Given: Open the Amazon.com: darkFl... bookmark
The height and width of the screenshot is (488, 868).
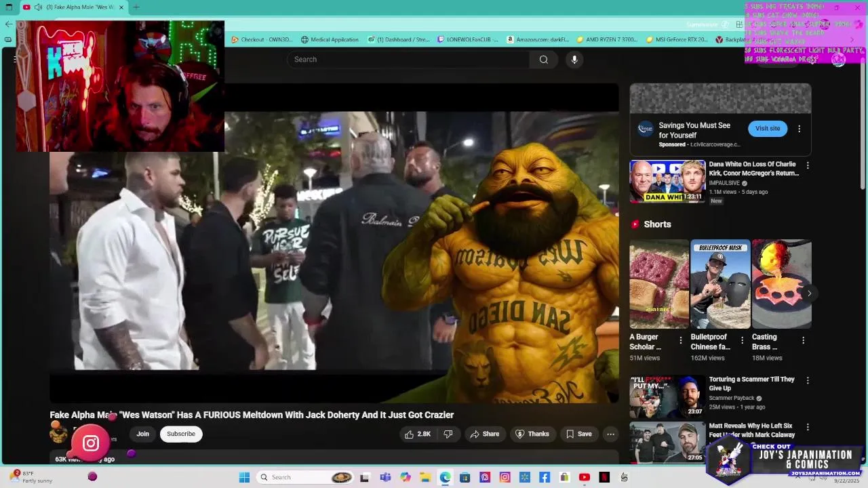Looking at the screenshot, I should (x=538, y=39).
